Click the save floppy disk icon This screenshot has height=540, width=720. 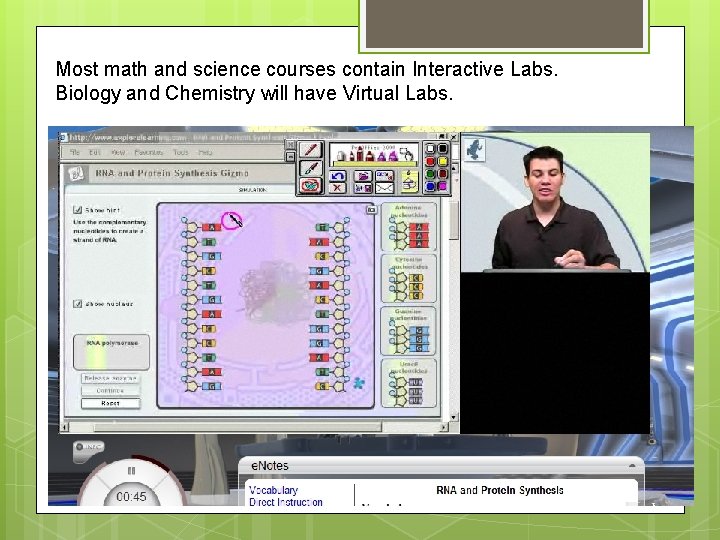(363, 187)
